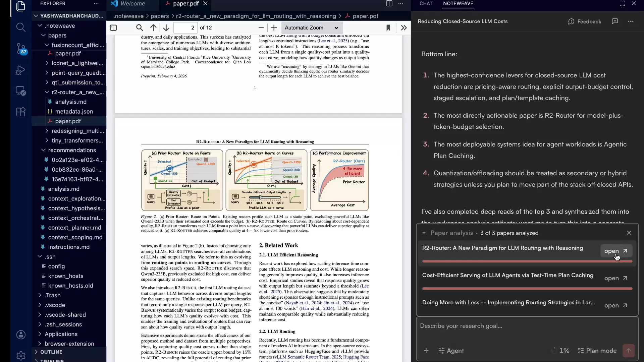Find text in the PDF document
This screenshot has height=362, width=644.
pos(140,28)
